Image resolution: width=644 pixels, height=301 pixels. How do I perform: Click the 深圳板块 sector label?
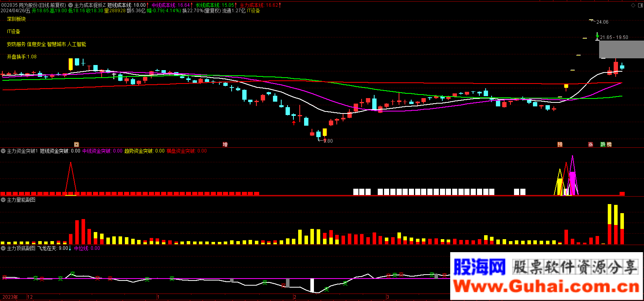[16, 19]
